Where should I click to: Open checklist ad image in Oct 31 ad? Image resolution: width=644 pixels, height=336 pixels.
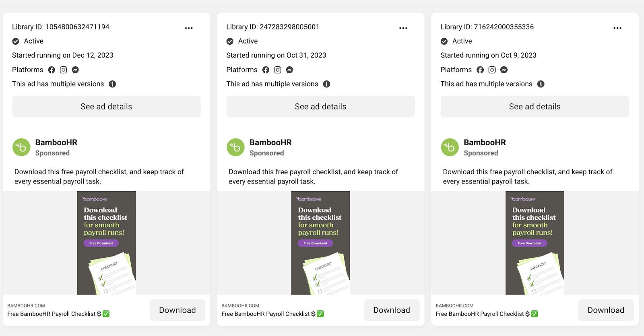tap(320, 243)
